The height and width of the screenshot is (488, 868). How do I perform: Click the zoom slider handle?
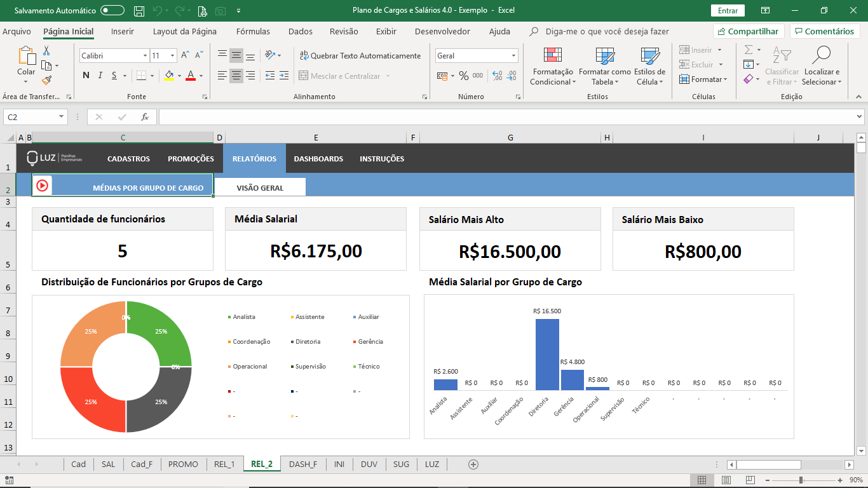tap(801, 480)
